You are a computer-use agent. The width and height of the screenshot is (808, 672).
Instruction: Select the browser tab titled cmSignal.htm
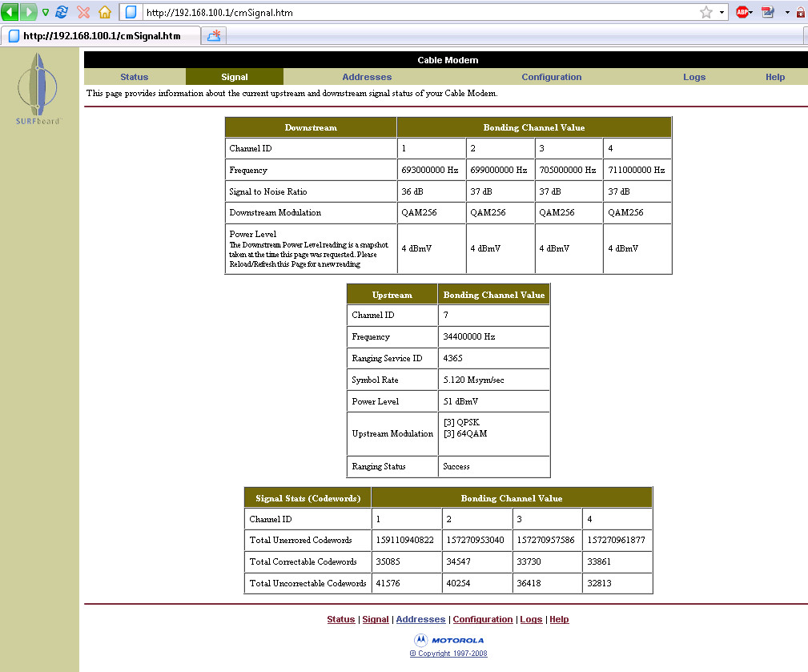coord(100,35)
